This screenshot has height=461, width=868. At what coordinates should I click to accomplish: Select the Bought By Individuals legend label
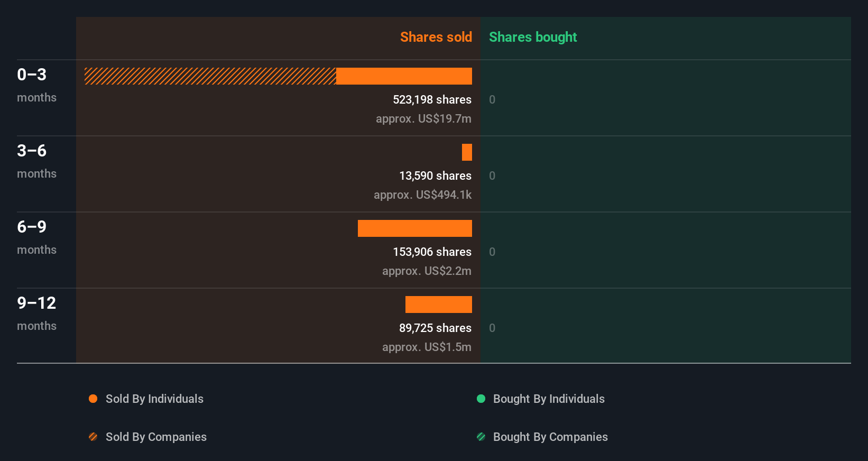click(x=549, y=399)
